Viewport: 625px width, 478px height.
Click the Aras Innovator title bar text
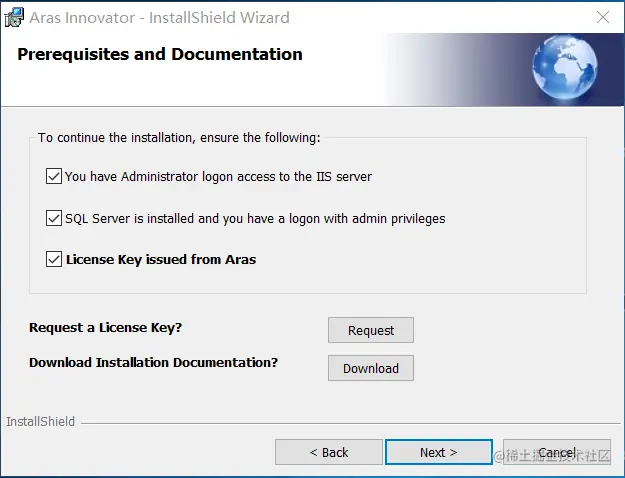click(x=159, y=17)
